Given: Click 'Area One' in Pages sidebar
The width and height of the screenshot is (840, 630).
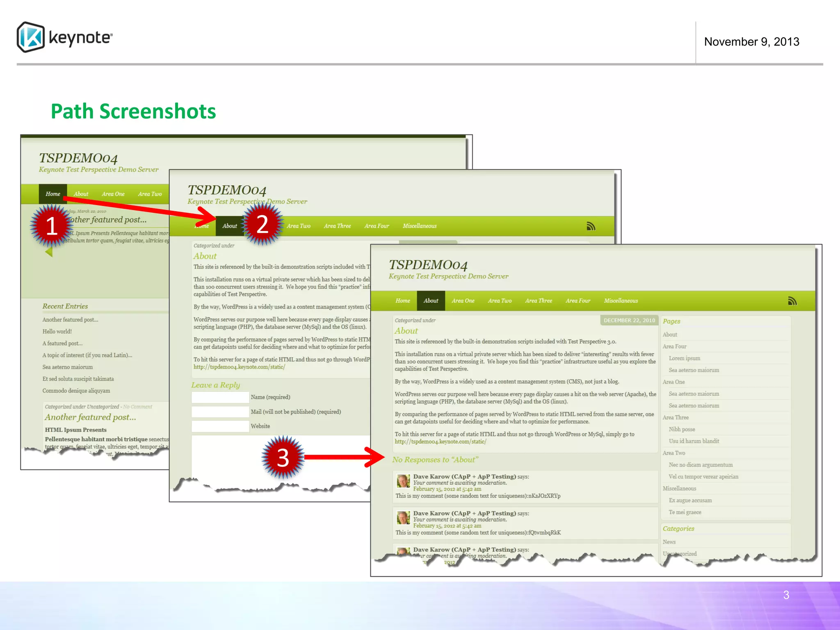Looking at the screenshot, I should 673,382.
